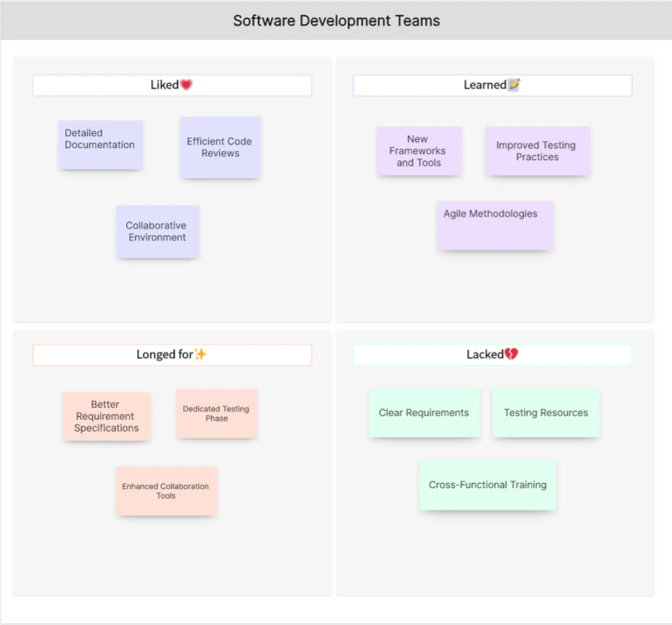672x625 pixels.
Task: Click the memo pencil emoji beside Learned
Action: (x=514, y=85)
